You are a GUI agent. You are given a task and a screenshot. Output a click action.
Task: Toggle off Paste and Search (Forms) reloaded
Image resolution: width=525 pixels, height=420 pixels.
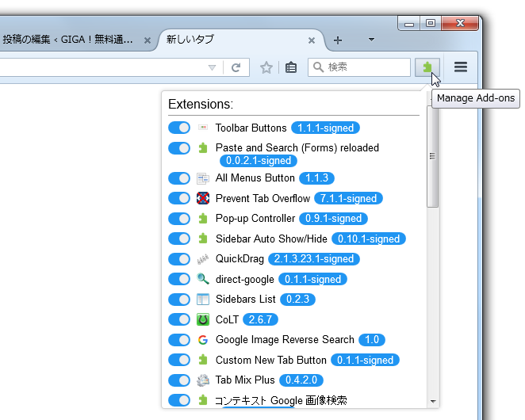coord(179,148)
